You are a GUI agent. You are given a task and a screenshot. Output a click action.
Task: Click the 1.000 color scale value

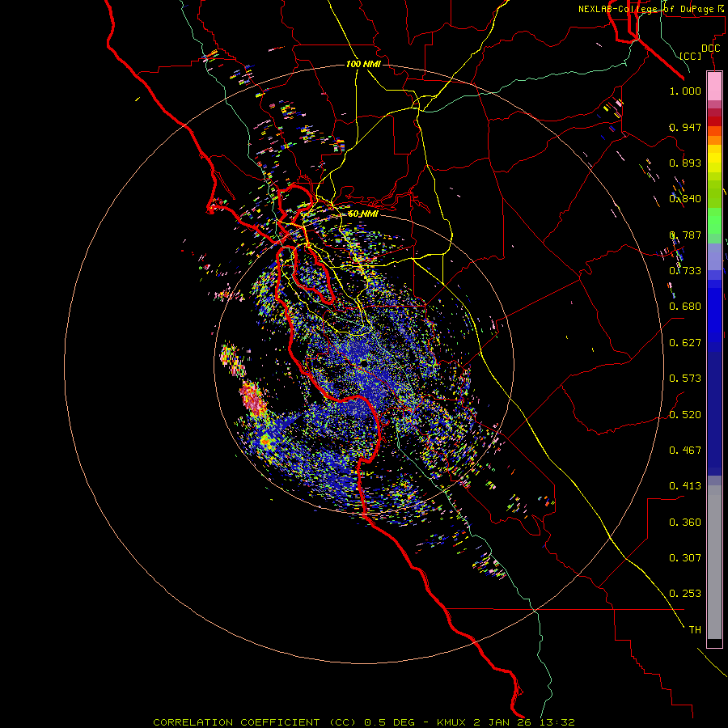685,91
